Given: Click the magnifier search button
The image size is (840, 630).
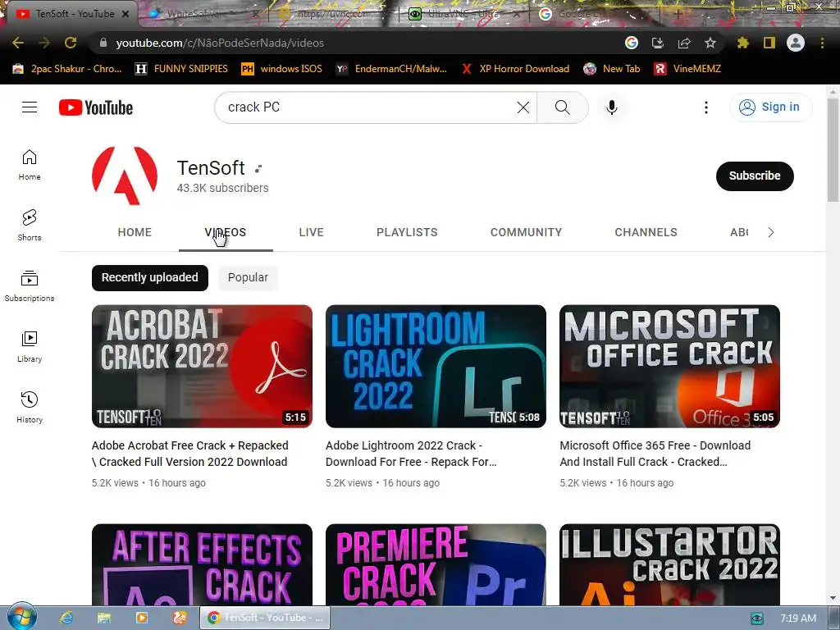Looking at the screenshot, I should (x=563, y=107).
